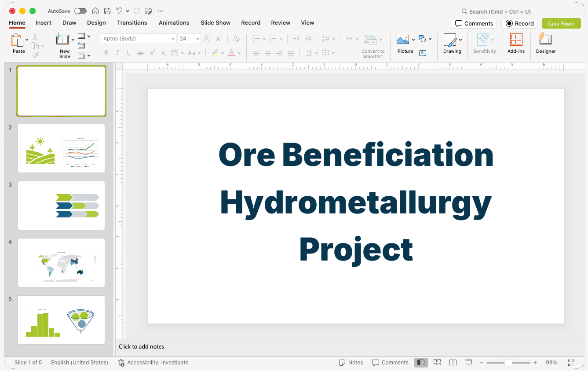This screenshot has height=371, width=588.
Task: Increase the list indent level
Action: pos(308,39)
